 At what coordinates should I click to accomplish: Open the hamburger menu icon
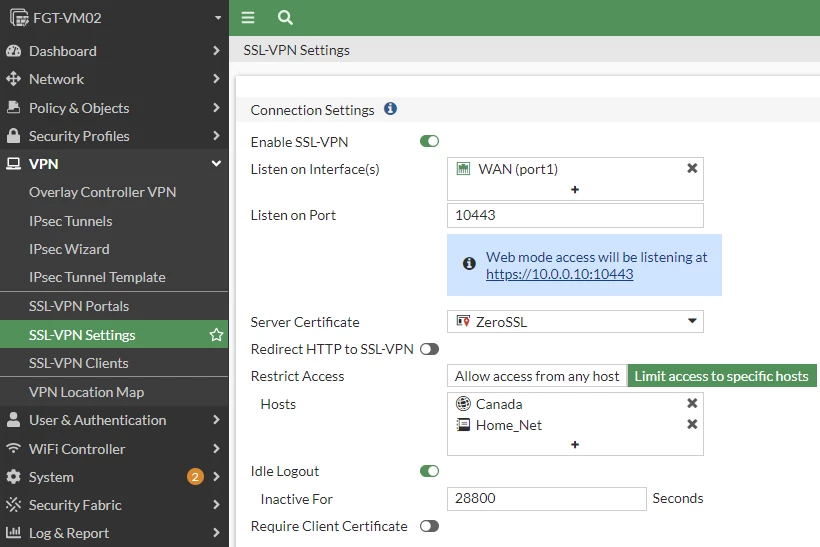[x=248, y=18]
